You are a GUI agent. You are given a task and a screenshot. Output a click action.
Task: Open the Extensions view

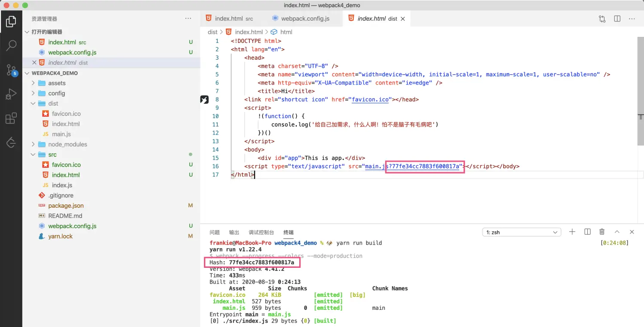(11, 118)
